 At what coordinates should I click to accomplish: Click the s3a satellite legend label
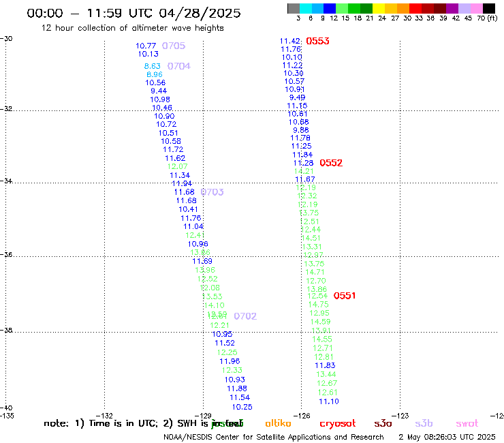point(383,424)
